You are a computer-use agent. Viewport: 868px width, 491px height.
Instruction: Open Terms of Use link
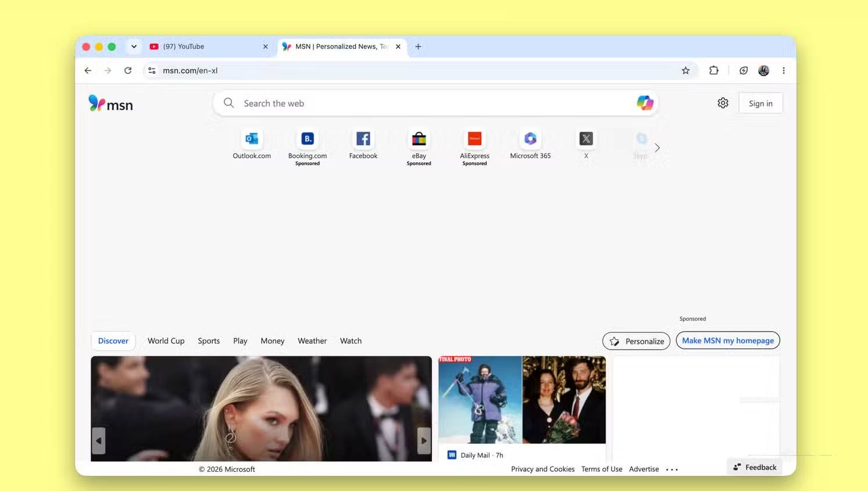click(602, 469)
